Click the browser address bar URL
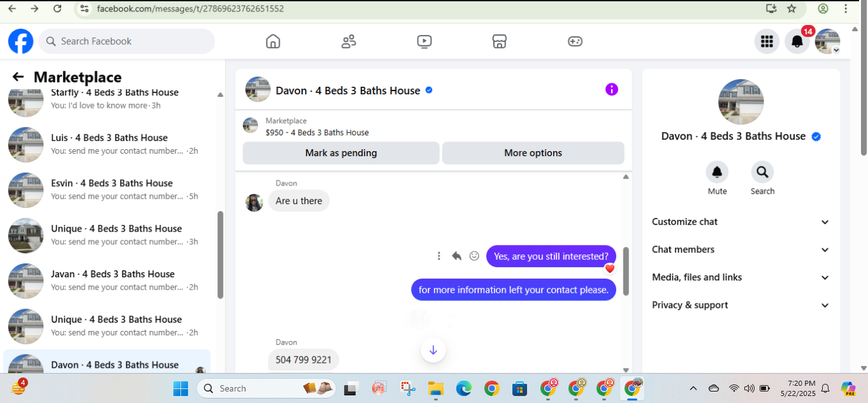The image size is (868, 403). pos(190,9)
